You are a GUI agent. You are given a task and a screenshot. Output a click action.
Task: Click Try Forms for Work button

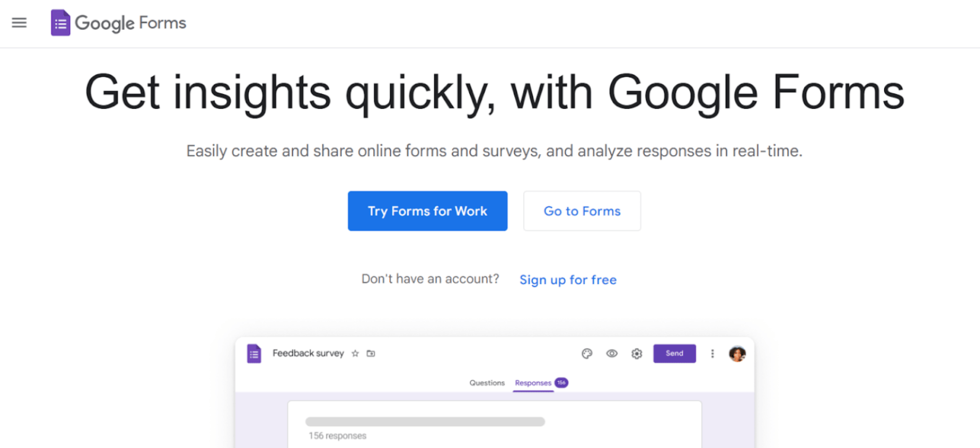(x=427, y=211)
